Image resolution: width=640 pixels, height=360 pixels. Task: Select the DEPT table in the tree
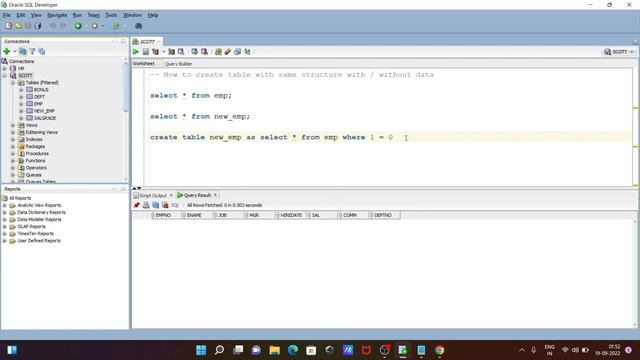tap(39, 97)
